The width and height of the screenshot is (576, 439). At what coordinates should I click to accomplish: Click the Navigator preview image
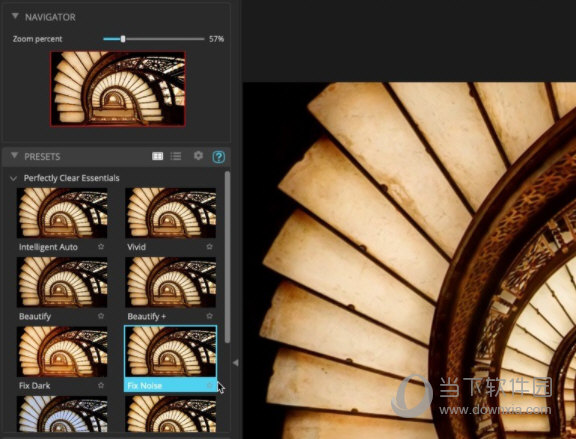118,89
